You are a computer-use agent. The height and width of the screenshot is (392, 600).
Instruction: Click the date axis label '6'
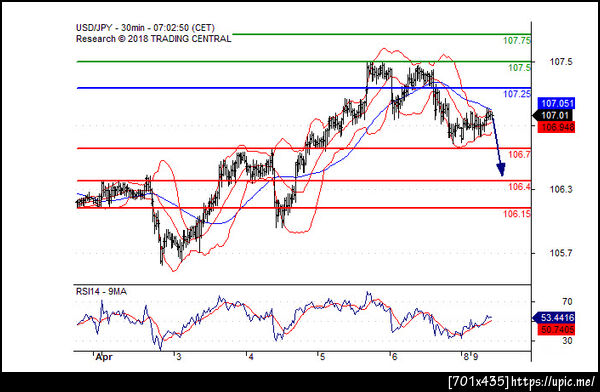(394, 357)
